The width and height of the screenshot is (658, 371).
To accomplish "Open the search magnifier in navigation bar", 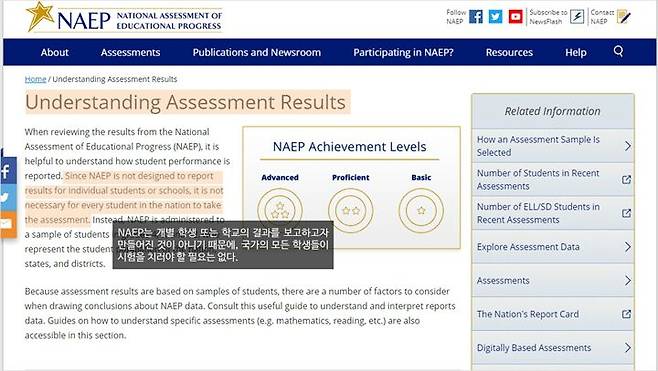I will (x=618, y=52).
